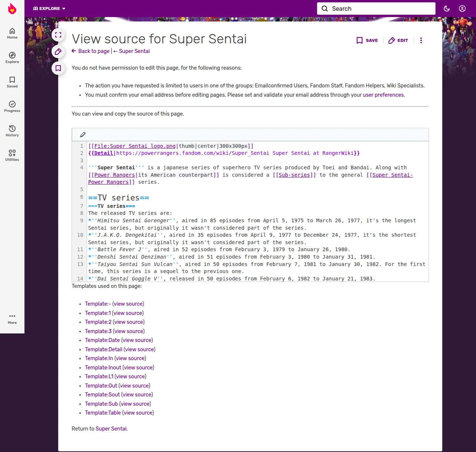The height and width of the screenshot is (452, 476).
Task: Open the Template:Inout link
Action: point(103,368)
